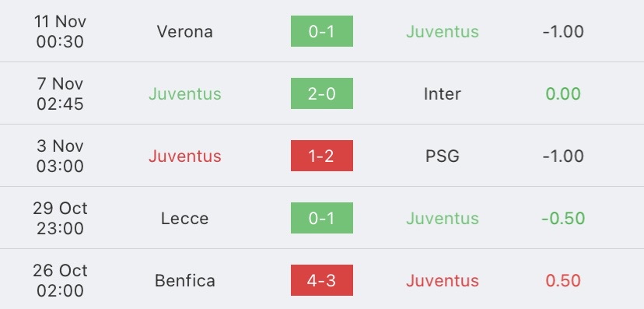Click the Verona team name
Image resolution: width=644 pixels, height=309 pixels.
pyautogui.click(x=185, y=32)
